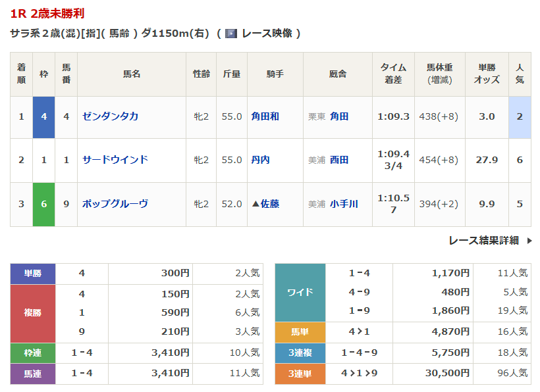
Task: Click the purple 馬連 payout label
Action: tap(33, 374)
